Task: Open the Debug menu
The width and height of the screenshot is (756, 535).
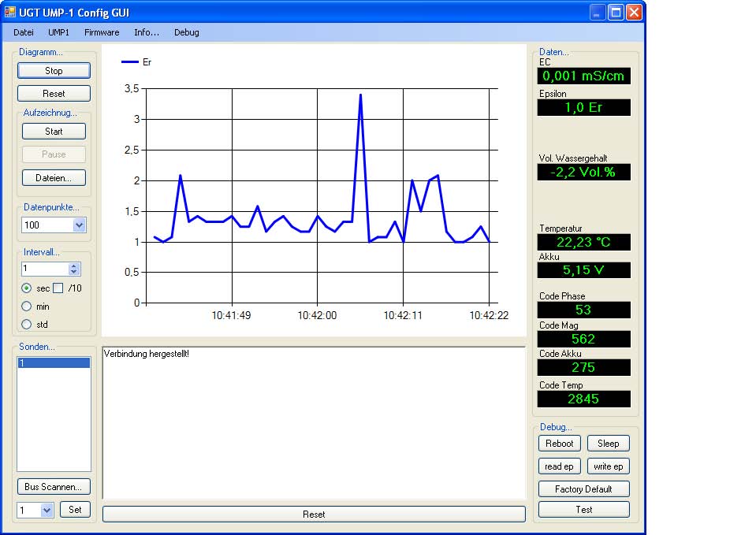Action: tap(187, 32)
